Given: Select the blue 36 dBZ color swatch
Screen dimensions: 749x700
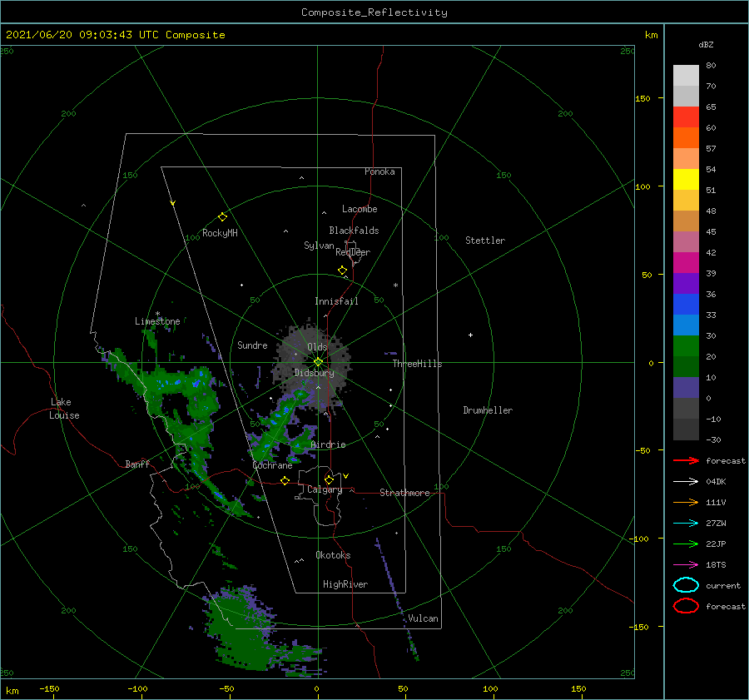Looking at the screenshot, I should 686,305.
